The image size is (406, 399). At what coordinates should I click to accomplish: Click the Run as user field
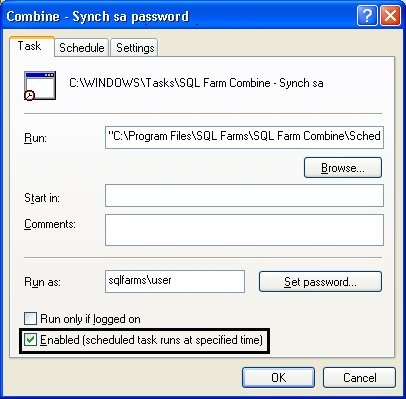[x=175, y=281]
